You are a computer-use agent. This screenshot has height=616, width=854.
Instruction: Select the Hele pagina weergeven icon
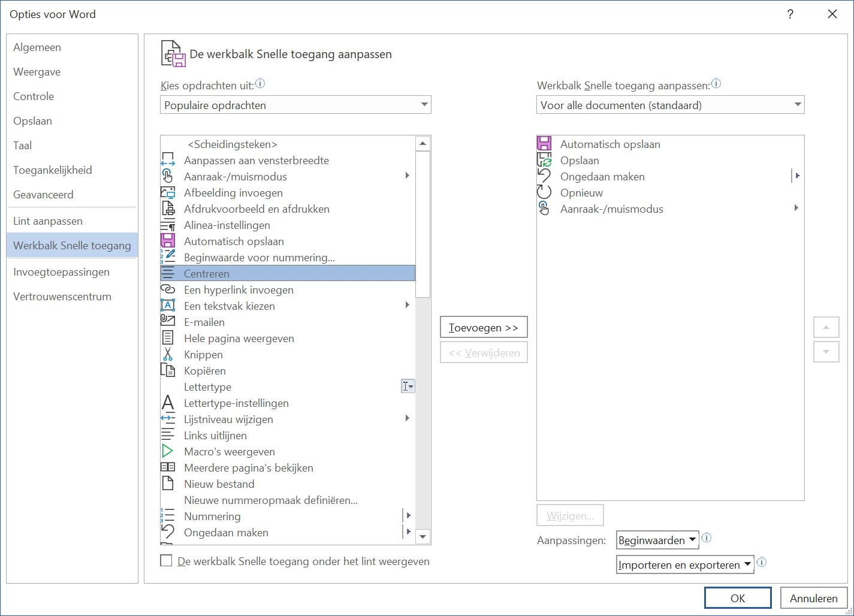168,339
